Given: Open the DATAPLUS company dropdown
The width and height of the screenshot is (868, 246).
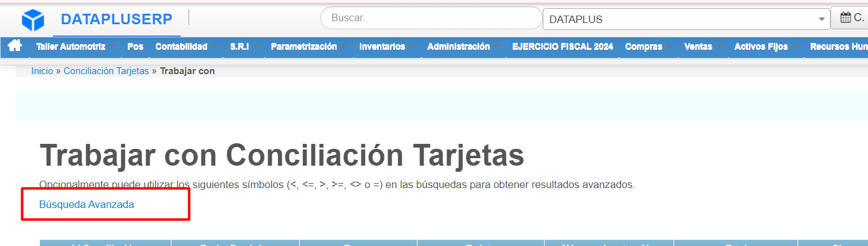Looking at the screenshot, I should (687, 19).
